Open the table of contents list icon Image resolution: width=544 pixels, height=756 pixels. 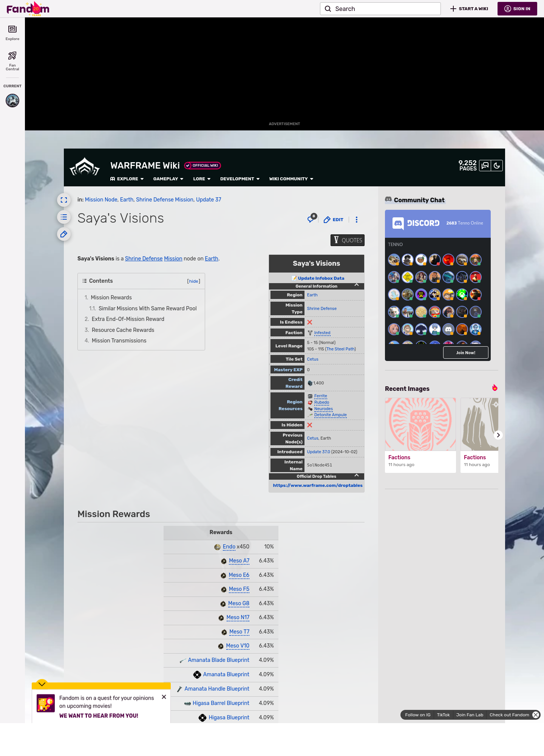pos(64,217)
